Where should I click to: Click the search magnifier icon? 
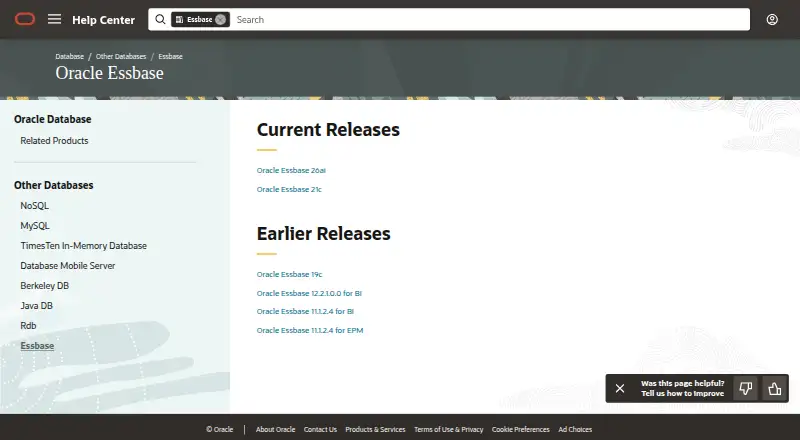[160, 19]
